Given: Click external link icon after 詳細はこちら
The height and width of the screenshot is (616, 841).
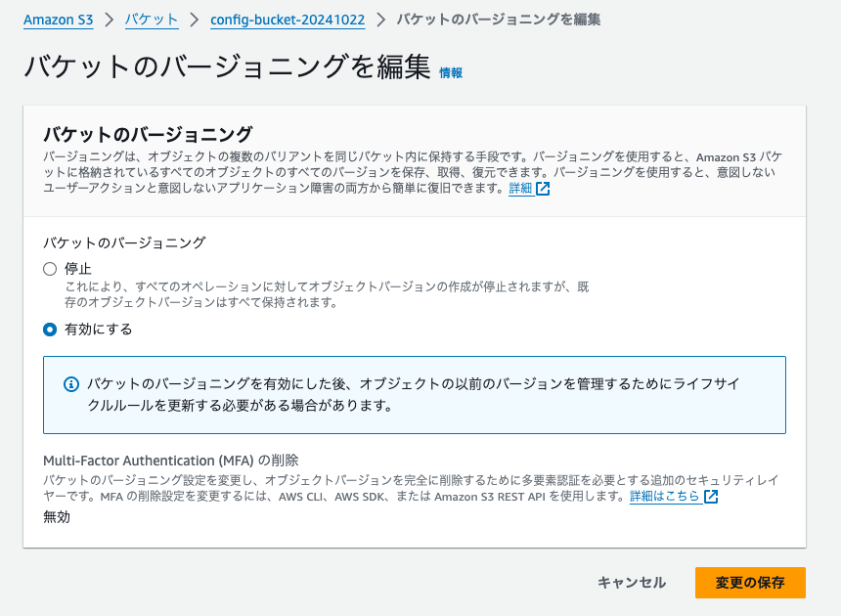Looking at the screenshot, I should pos(711,497).
